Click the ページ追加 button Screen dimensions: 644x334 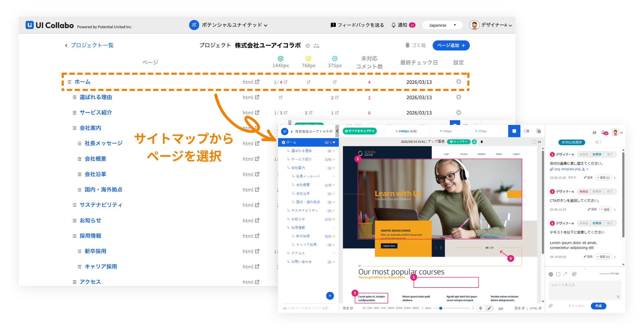click(x=451, y=45)
